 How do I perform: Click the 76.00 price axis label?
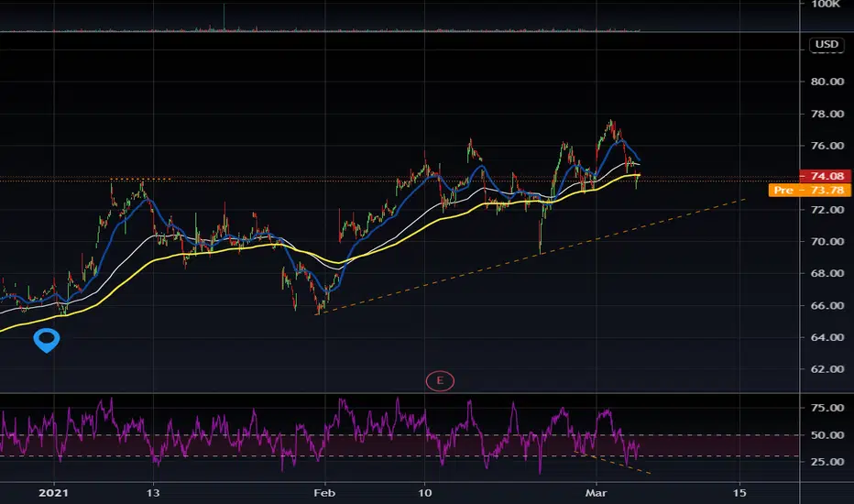[x=827, y=146]
